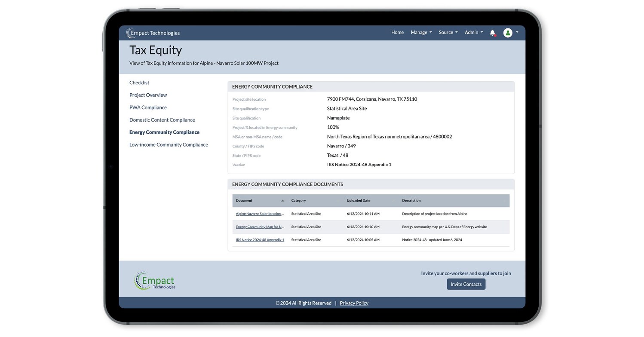Image resolution: width=644 pixels, height=337 pixels.
Task: Open the Privacy Policy link
Action: coord(354,303)
